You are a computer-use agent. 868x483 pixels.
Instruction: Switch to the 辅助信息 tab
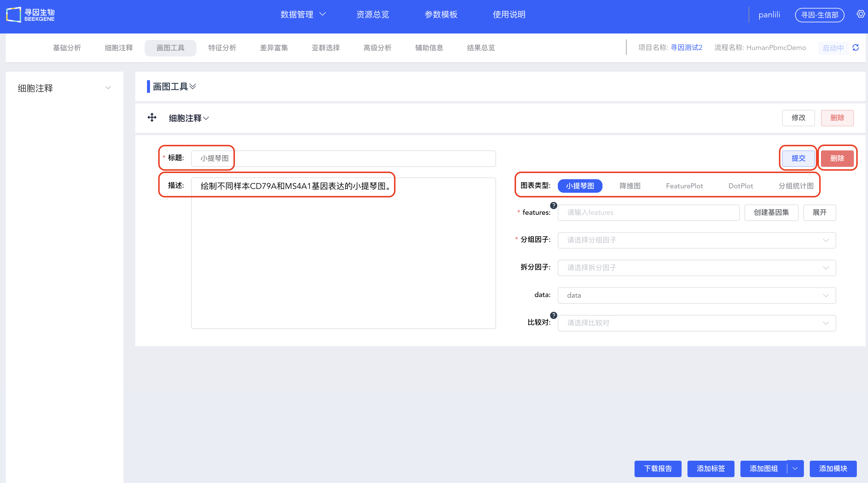(429, 48)
